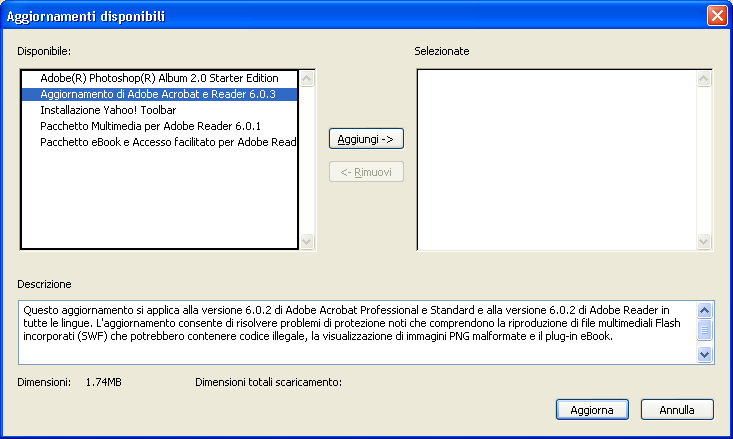733x439 pixels.
Task: Select Adobe Photoshop Album 2.0 Starter Edition
Action: [159, 78]
